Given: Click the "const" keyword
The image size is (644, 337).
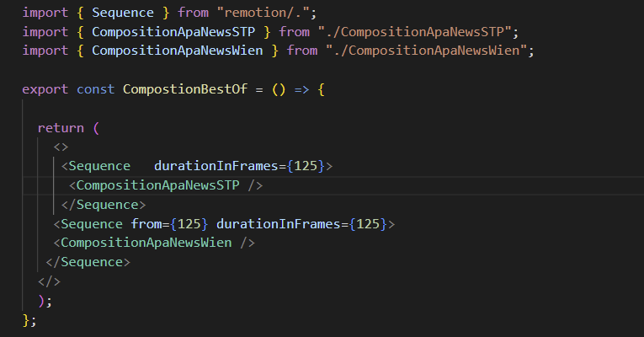Looking at the screenshot, I should tap(95, 89).
